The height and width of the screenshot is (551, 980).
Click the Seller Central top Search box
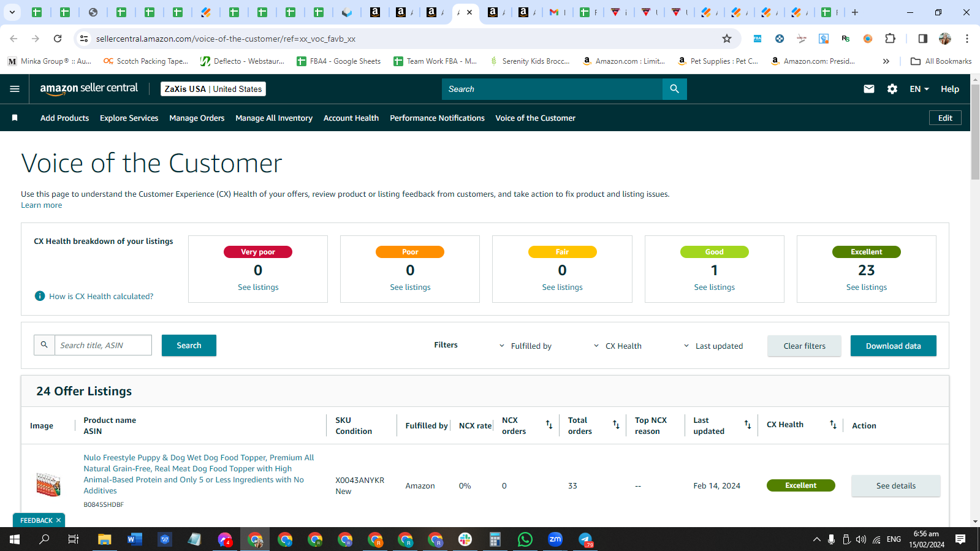[552, 89]
